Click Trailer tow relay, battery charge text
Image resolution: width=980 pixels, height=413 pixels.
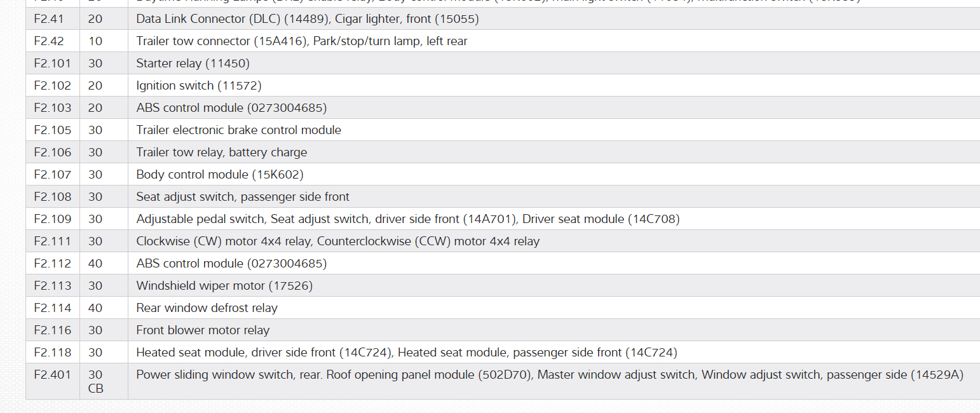(221, 152)
